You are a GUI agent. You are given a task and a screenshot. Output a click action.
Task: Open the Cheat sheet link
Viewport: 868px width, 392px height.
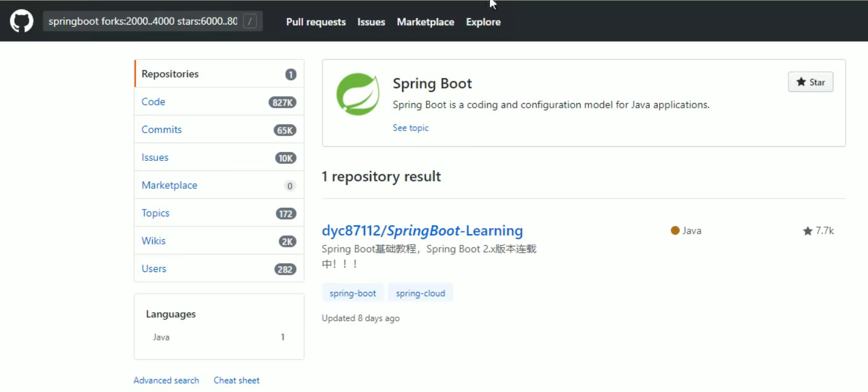(x=236, y=380)
